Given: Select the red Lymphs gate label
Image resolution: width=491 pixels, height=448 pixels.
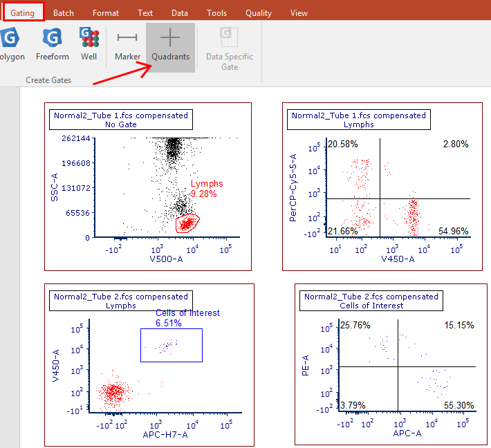Looking at the screenshot, I should coord(207,184).
